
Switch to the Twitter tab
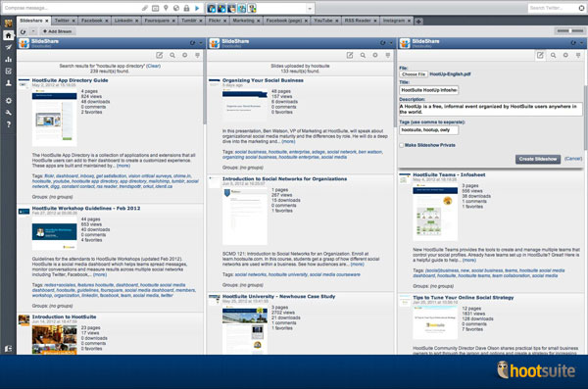(x=62, y=21)
